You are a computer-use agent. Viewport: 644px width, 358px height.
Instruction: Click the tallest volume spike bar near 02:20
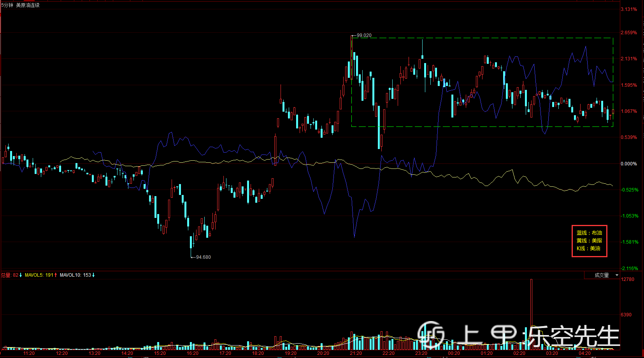(x=531, y=314)
